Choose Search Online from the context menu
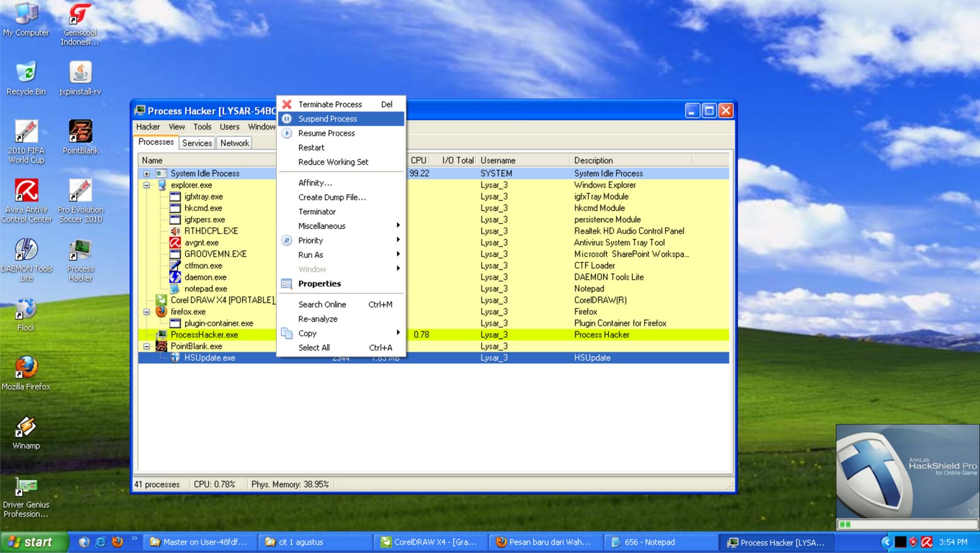Image resolution: width=980 pixels, height=553 pixels. click(341, 304)
